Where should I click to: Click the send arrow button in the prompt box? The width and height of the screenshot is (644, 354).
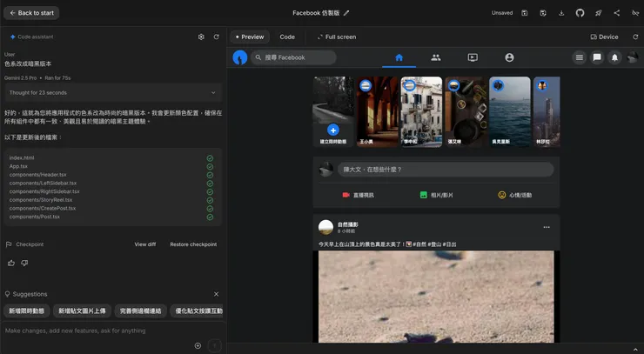tap(214, 346)
